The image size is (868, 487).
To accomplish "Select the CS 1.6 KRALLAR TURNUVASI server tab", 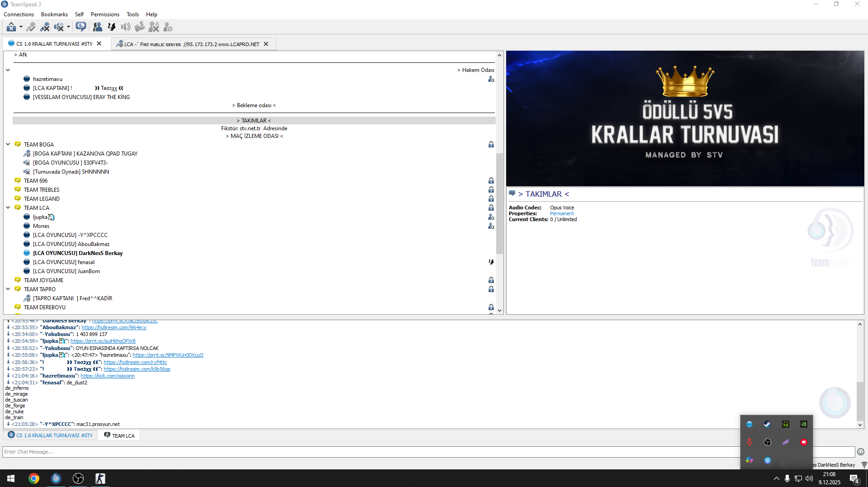I will pos(54,44).
